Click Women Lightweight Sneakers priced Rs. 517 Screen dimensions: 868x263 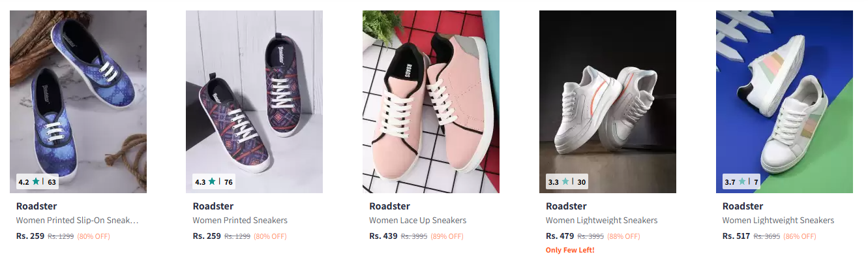(778, 221)
